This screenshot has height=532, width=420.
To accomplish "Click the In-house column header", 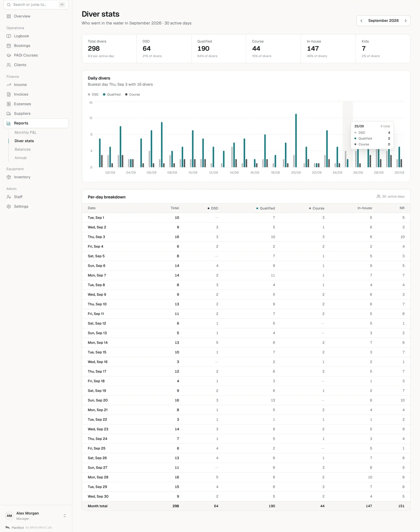I will coord(365,208).
